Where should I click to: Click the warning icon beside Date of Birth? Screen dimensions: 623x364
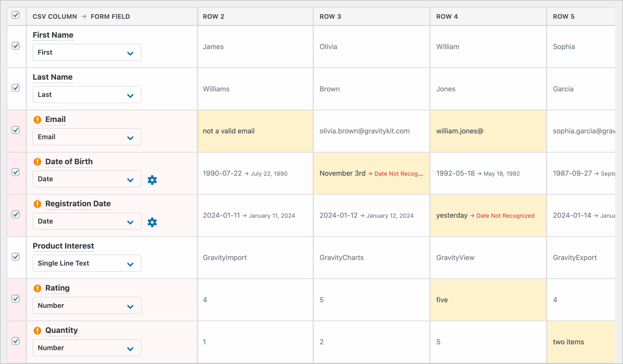(x=37, y=162)
